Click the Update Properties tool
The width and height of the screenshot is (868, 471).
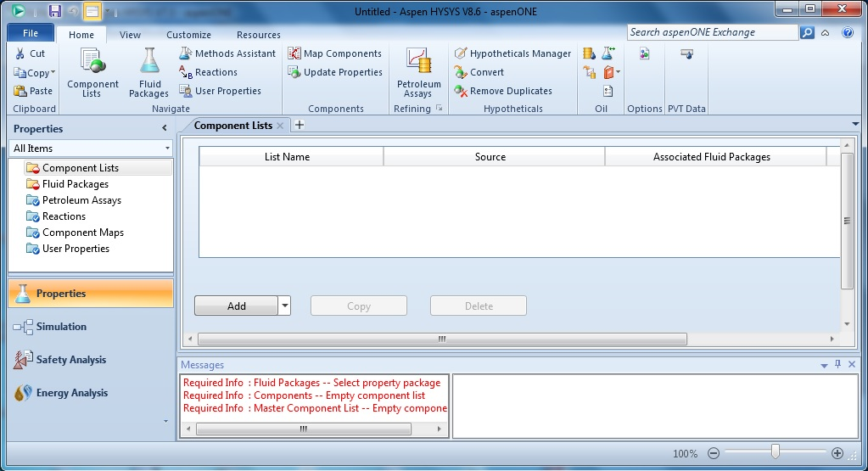pos(334,72)
